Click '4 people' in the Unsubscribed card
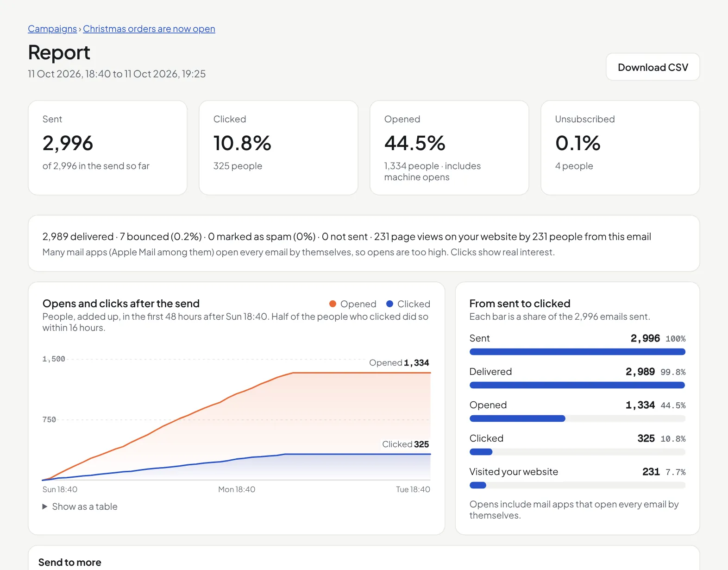The width and height of the screenshot is (728, 570). click(x=574, y=166)
